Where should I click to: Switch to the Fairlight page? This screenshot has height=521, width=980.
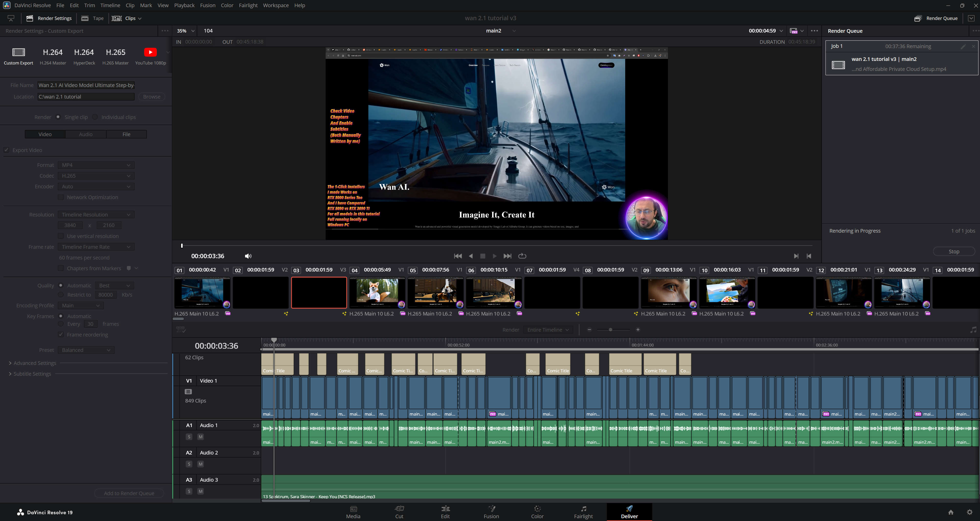click(583, 512)
